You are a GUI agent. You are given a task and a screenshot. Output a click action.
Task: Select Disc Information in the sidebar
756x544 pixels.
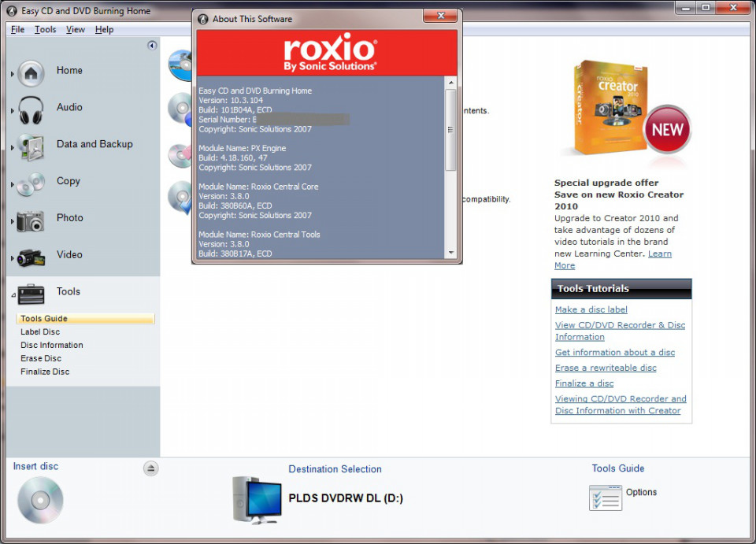point(52,345)
